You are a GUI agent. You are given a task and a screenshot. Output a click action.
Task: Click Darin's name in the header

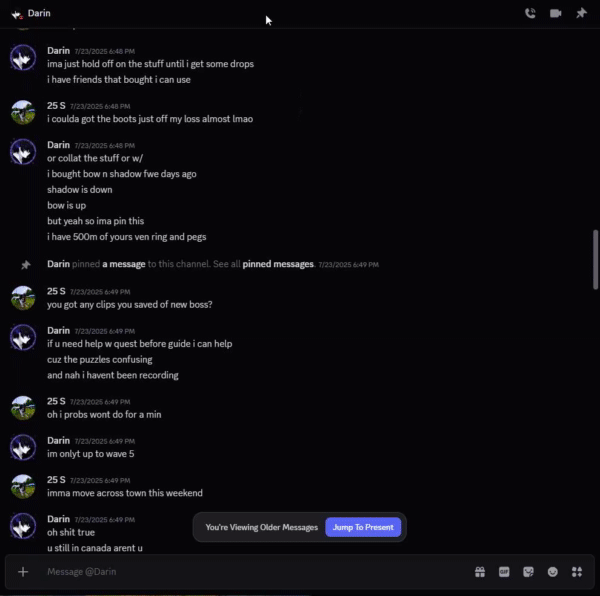[x=39, y=14]
